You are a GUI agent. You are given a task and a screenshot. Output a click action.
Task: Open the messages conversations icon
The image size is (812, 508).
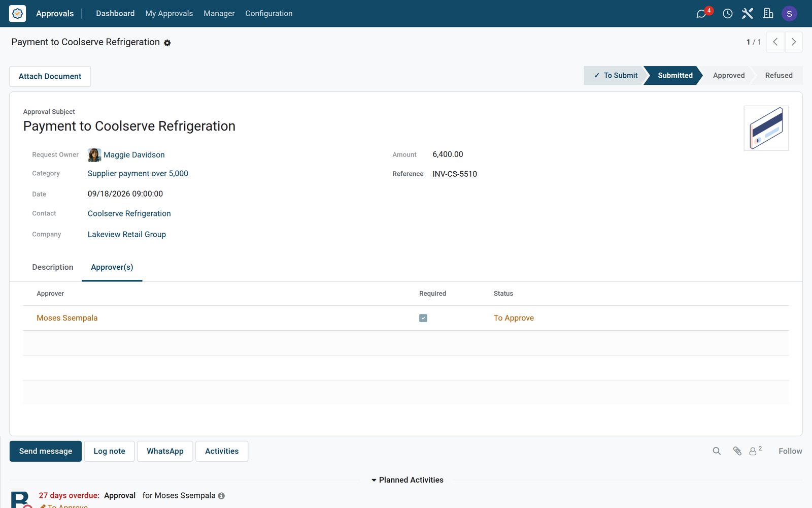tap(701, 14)
